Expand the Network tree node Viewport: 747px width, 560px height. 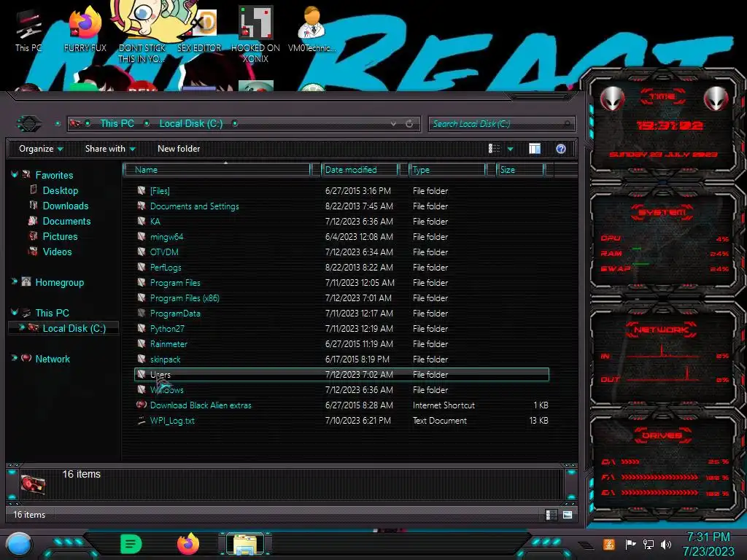point(15,358)
